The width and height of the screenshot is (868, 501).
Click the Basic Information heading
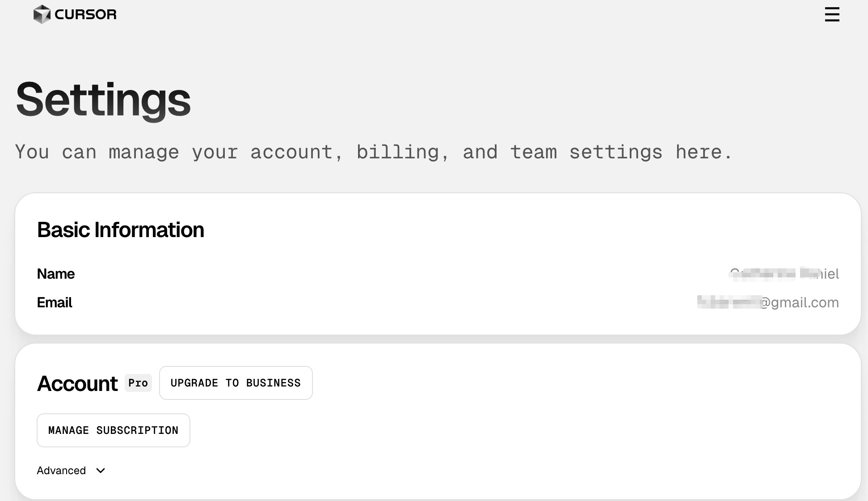click(120, 230)
